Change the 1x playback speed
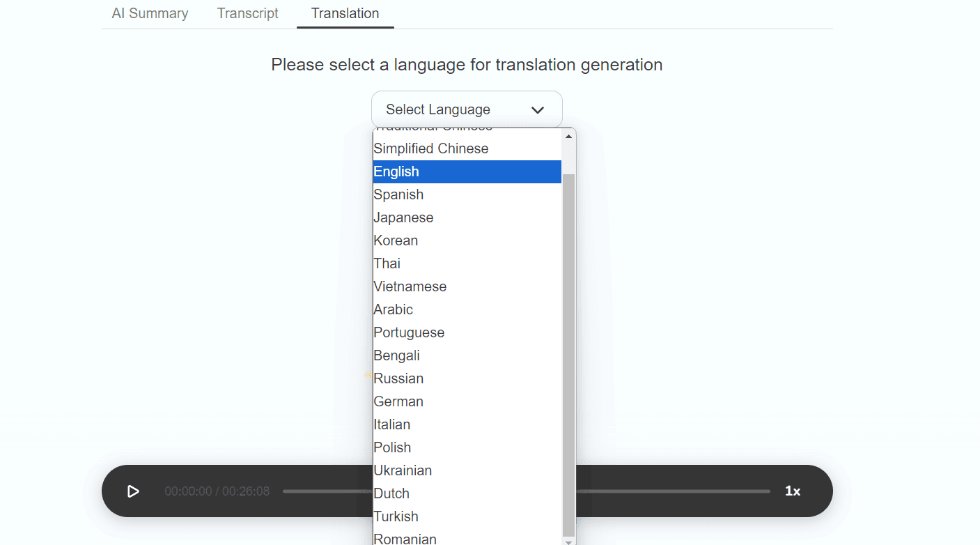This screenshot has height=545, width=980. (792, 491)
